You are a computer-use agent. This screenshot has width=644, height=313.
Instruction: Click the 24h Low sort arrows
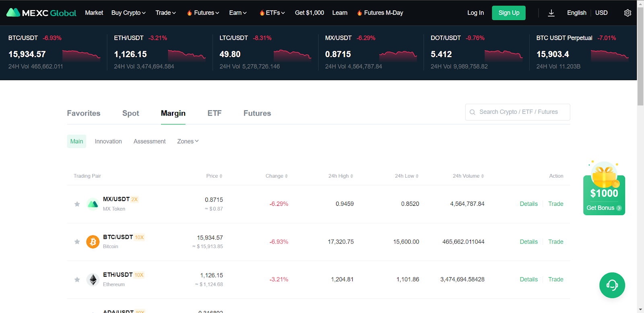(x=417, y=176)
